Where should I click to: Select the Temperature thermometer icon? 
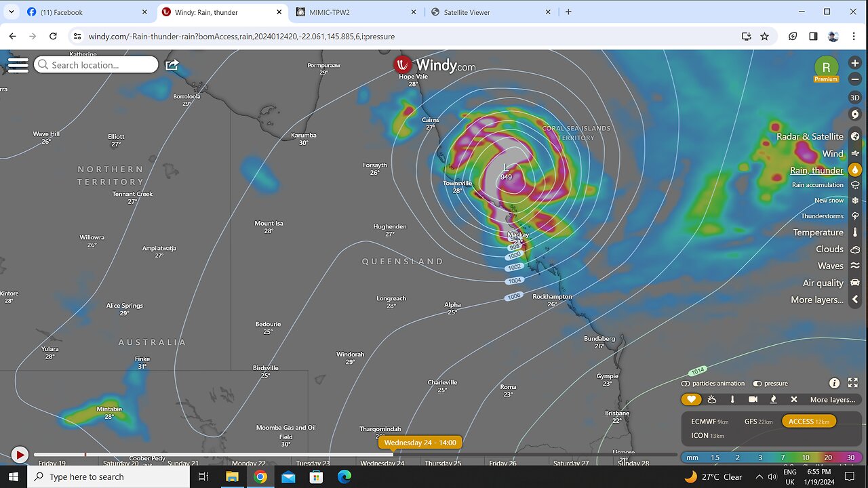coord(855,232)
